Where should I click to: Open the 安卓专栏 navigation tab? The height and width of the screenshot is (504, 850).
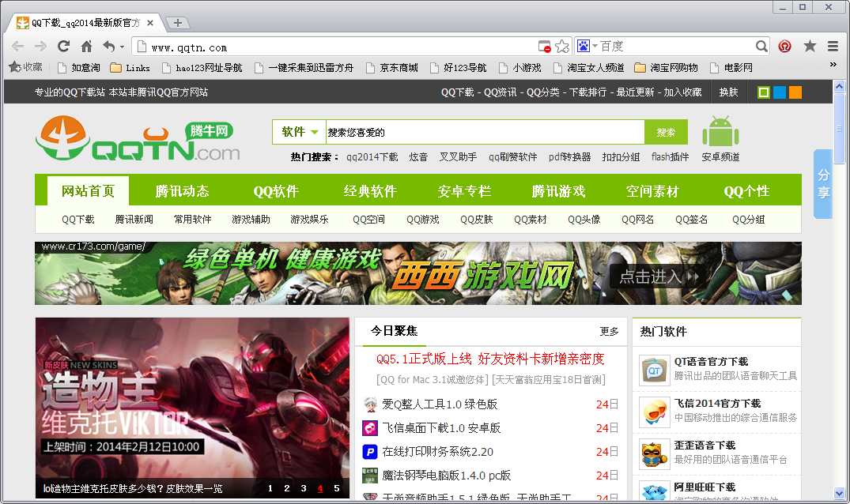(x=464, y=190)
